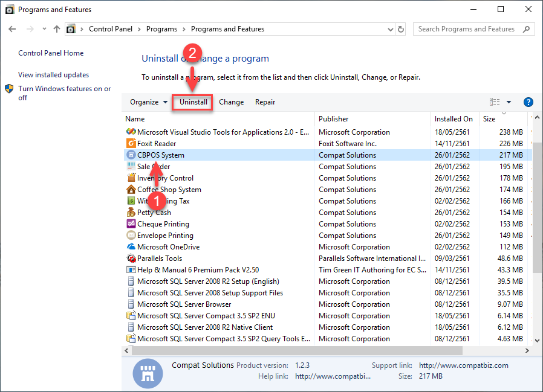Select Microsoft SQL Server Browser row

click(327, 304)
